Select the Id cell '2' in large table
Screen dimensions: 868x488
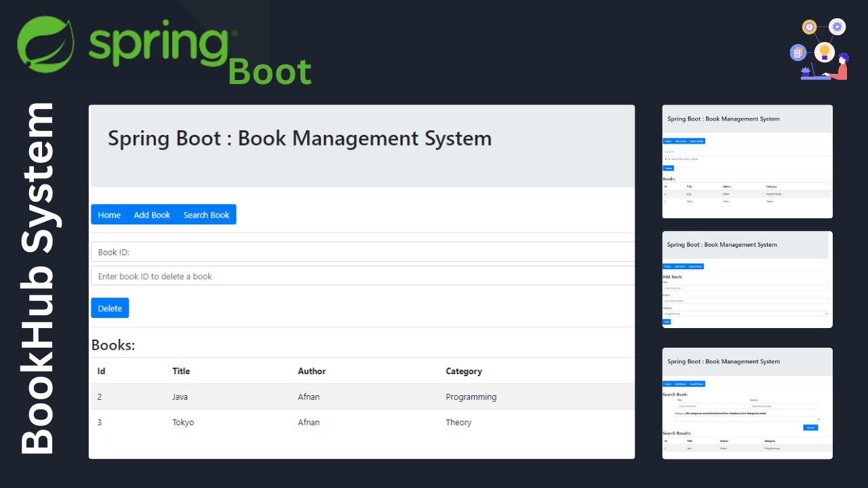100,396
